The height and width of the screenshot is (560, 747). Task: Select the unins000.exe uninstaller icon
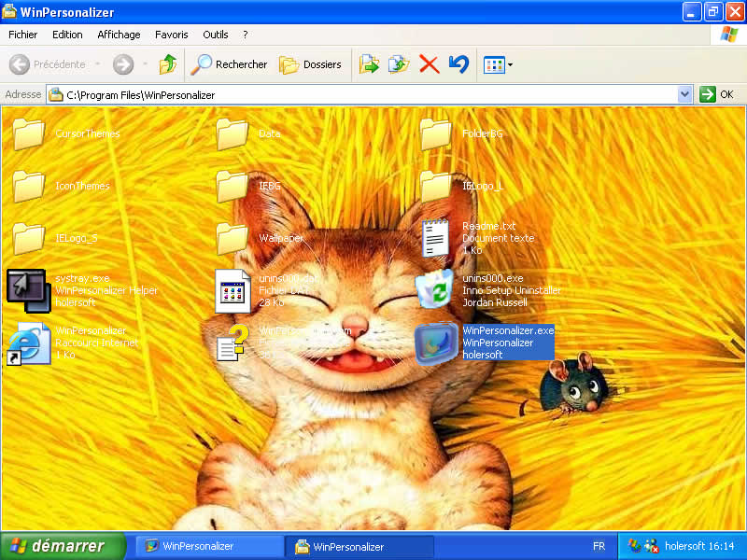(434, 289)
